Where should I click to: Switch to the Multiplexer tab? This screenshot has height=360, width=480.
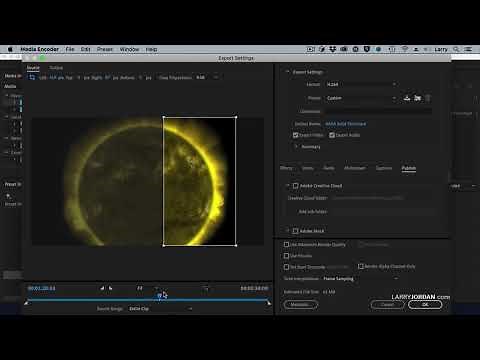(x=355, y=168)
